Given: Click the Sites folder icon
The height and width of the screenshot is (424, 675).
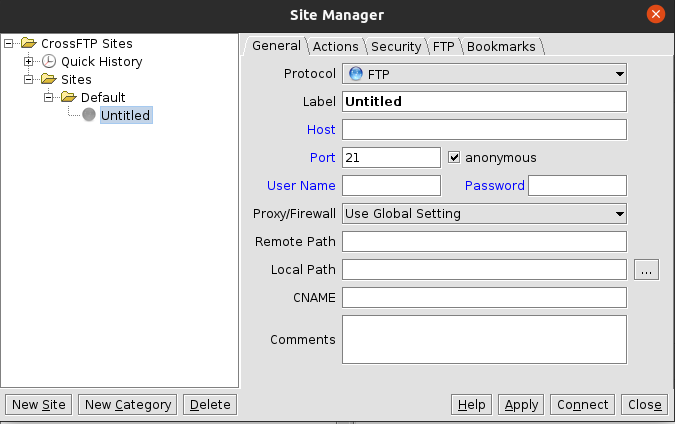Looking at the screenshot, I should pyautogui.click(x=49, y=80).
